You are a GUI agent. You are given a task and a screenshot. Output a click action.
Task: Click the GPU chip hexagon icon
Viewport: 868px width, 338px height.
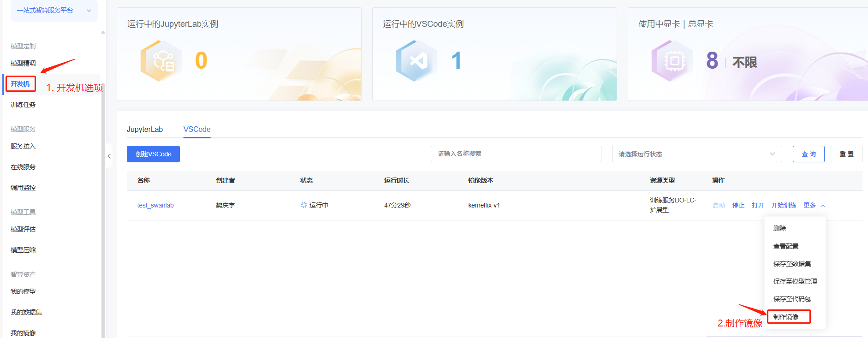[x=672, y=61]
